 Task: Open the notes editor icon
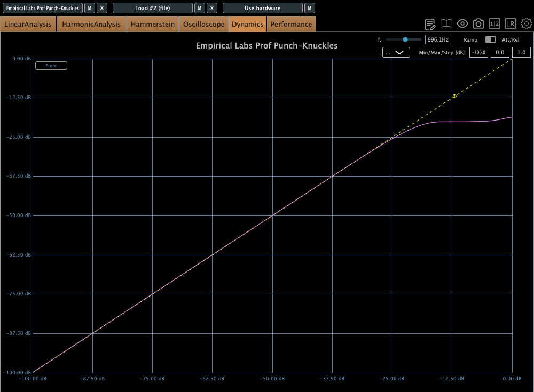point(430,24)
